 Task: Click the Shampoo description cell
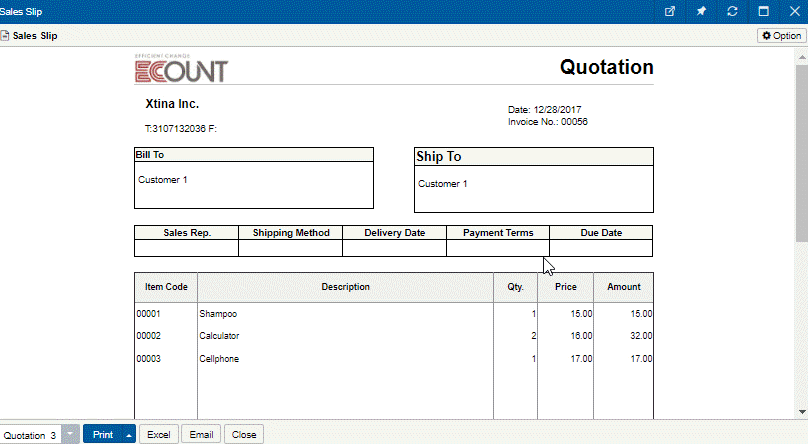tap(218, 314)
